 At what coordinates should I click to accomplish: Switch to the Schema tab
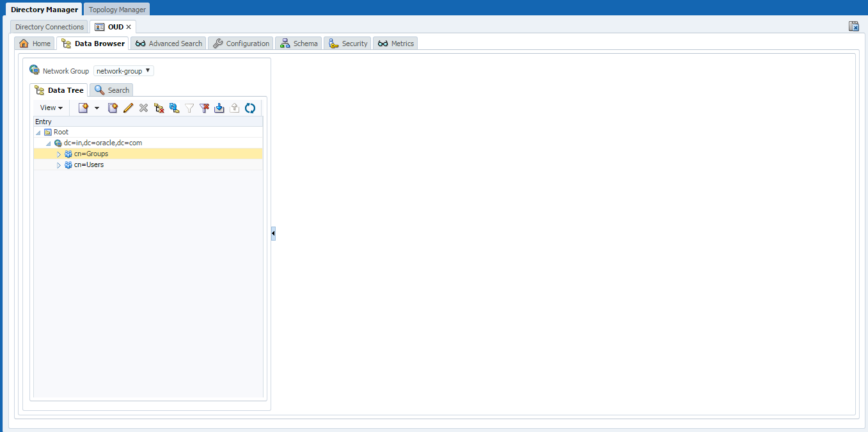tap(299, 44)
